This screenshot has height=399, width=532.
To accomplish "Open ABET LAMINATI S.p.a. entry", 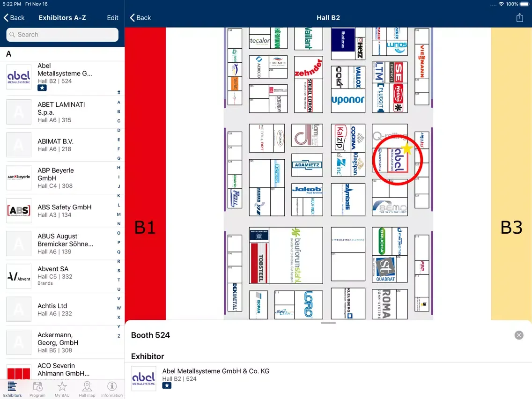I will (62, 112).
